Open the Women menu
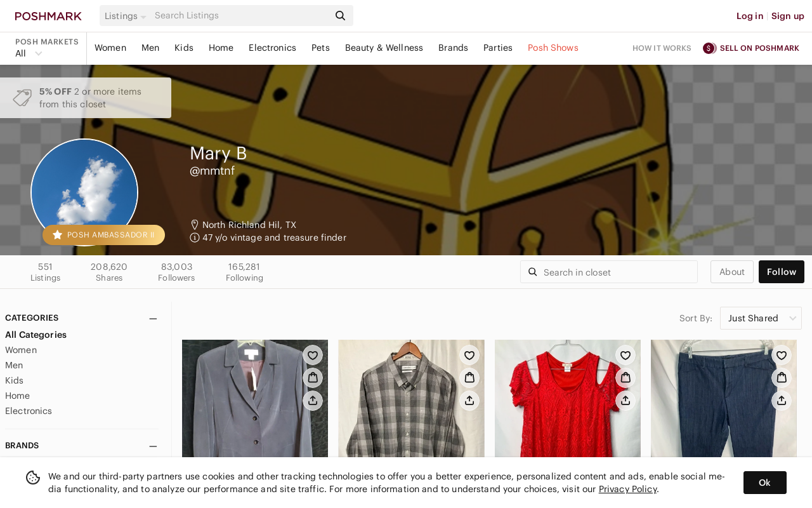The image size is (812, 508). (110, 48)
